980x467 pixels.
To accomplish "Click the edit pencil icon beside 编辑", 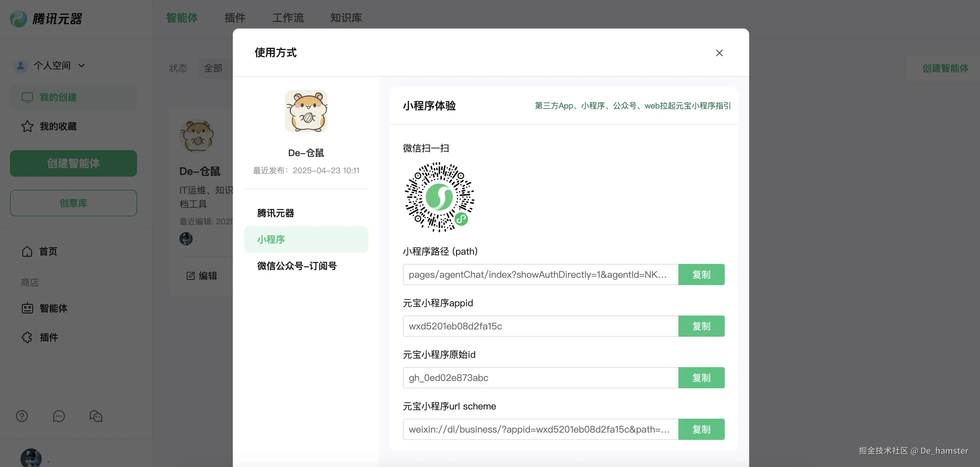I will coord(191,276).
